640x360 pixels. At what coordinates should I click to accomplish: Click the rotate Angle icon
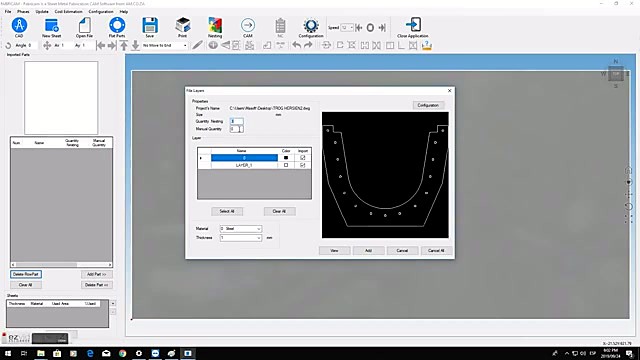[8, 46]
